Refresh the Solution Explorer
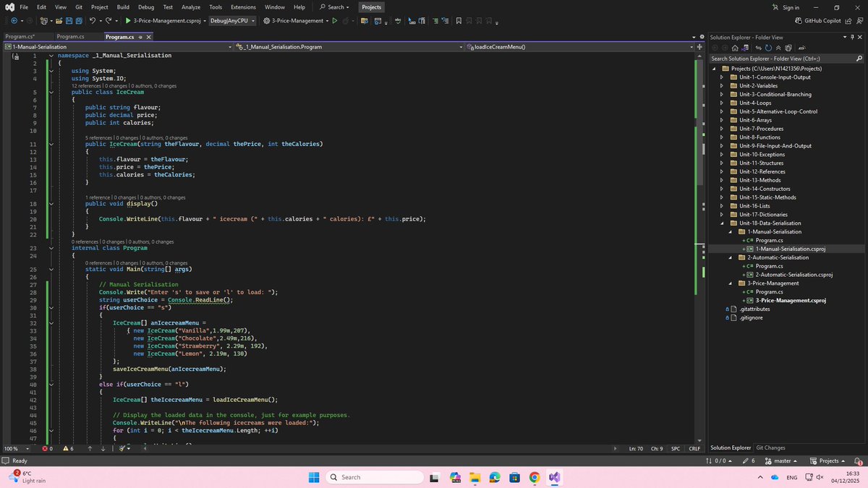 tap(769, 47)
